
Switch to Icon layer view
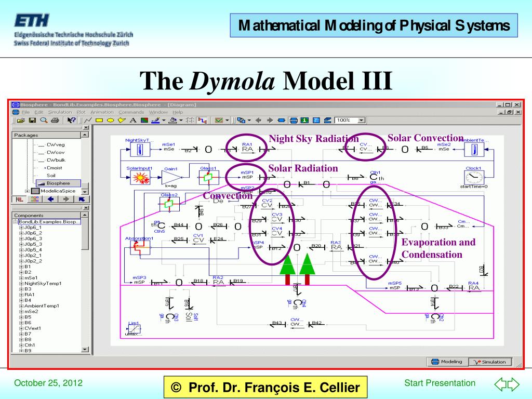281,120
